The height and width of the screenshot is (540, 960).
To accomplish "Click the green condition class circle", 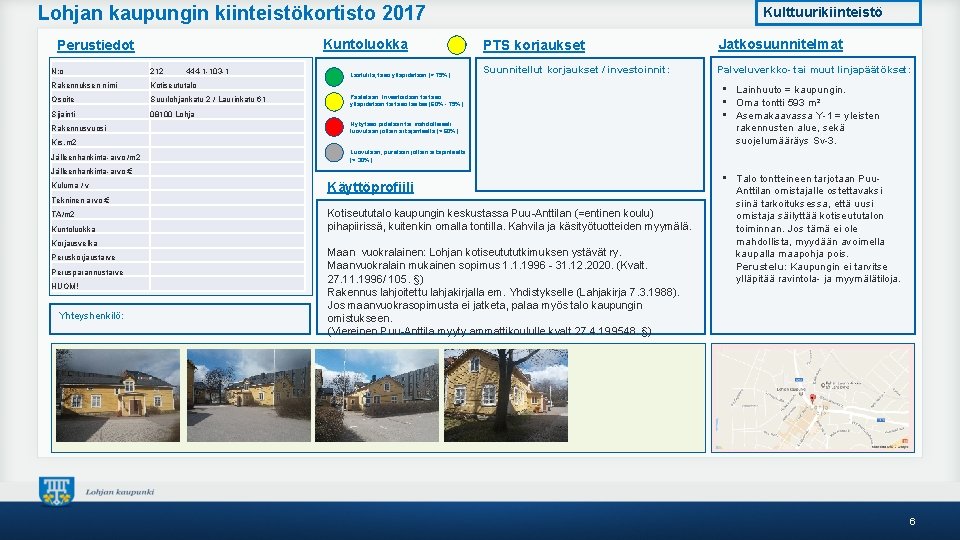I will (x=334, y=77).
